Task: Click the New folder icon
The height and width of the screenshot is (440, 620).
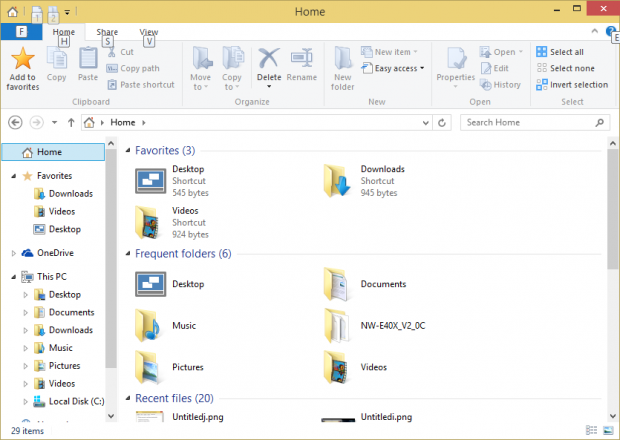Action: click(342, 59)
